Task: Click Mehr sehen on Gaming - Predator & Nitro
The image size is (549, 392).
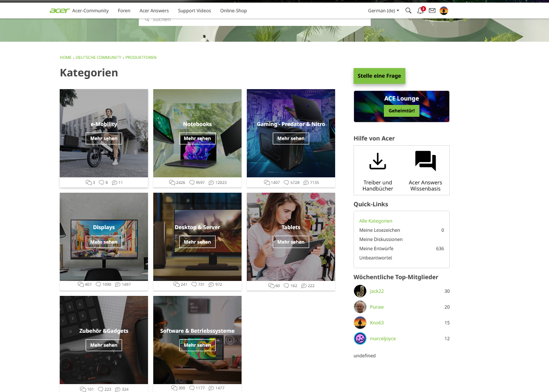Action: [291, 138]
